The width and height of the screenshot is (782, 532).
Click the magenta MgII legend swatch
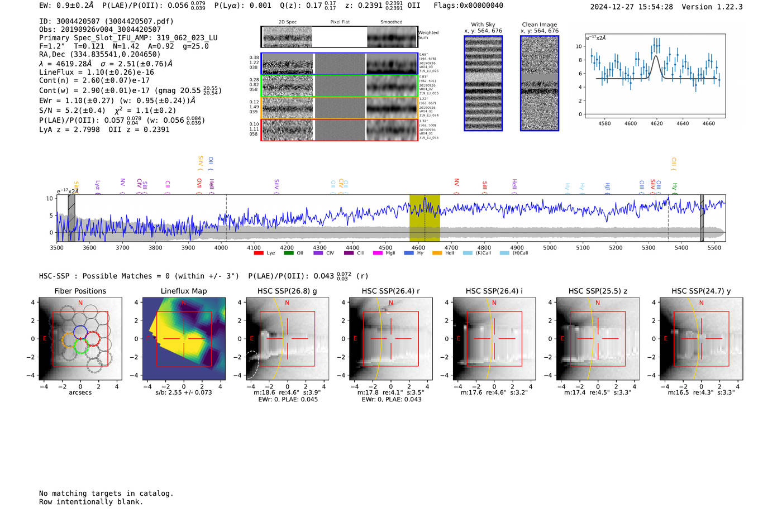coord(378,253)
